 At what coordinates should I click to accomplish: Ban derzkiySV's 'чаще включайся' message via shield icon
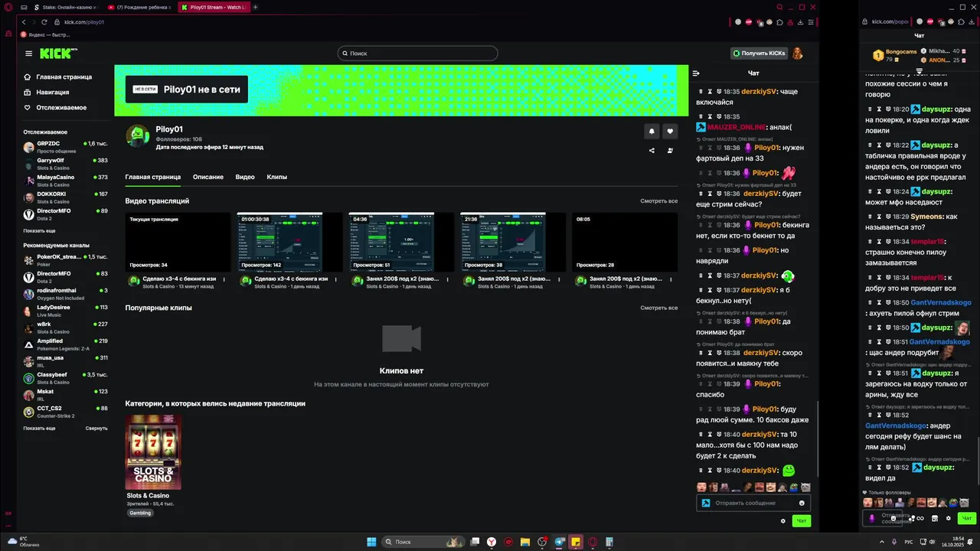pyautogui.click(x=719, y=92)
